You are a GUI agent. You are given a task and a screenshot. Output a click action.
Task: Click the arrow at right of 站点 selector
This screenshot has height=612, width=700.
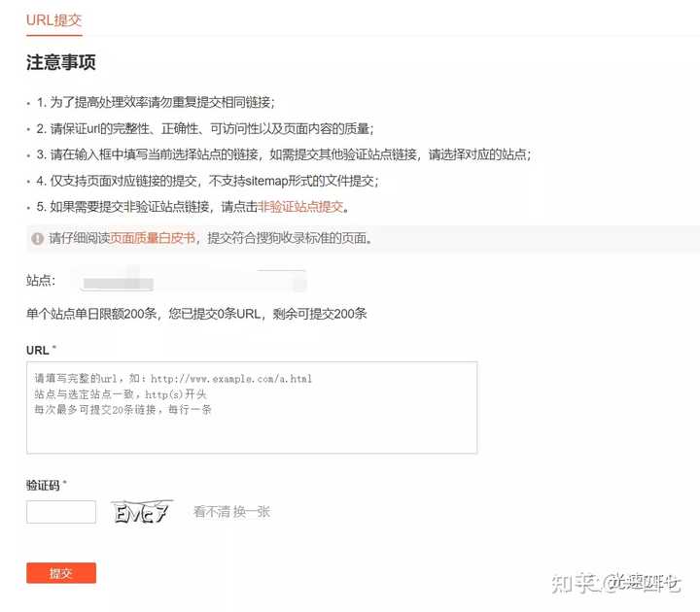298,282
